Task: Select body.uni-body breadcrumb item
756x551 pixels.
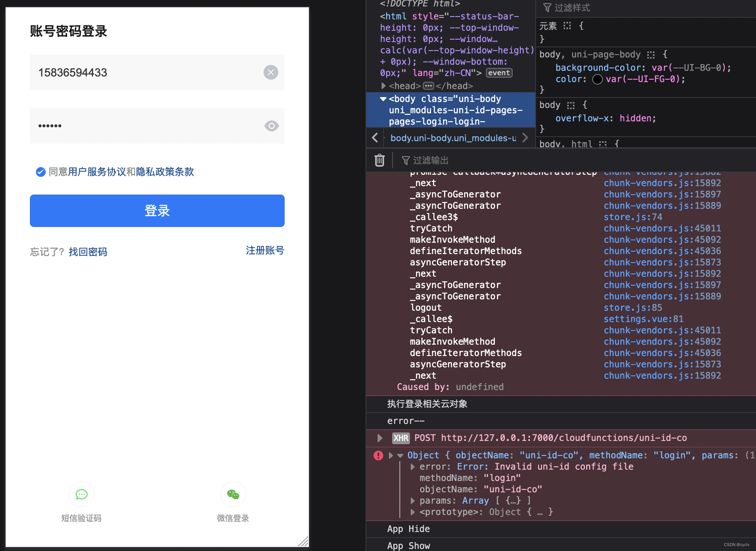Action: point(453,138)
